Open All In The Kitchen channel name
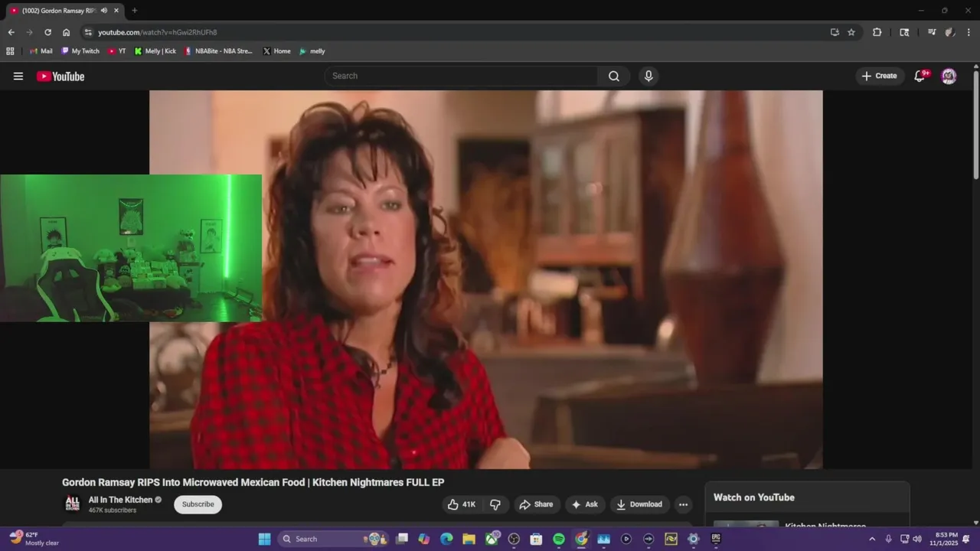The image size is (980, 551). pos(120,500)
